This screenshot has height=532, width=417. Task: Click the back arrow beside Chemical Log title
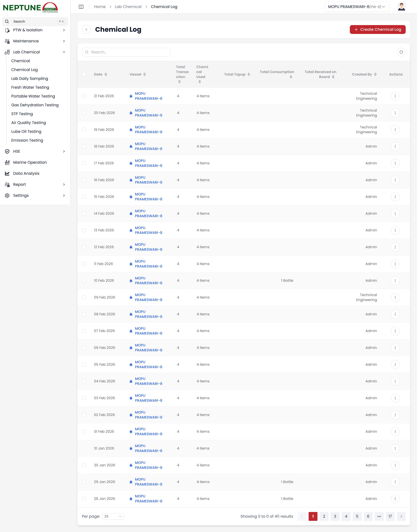point(86,29)
